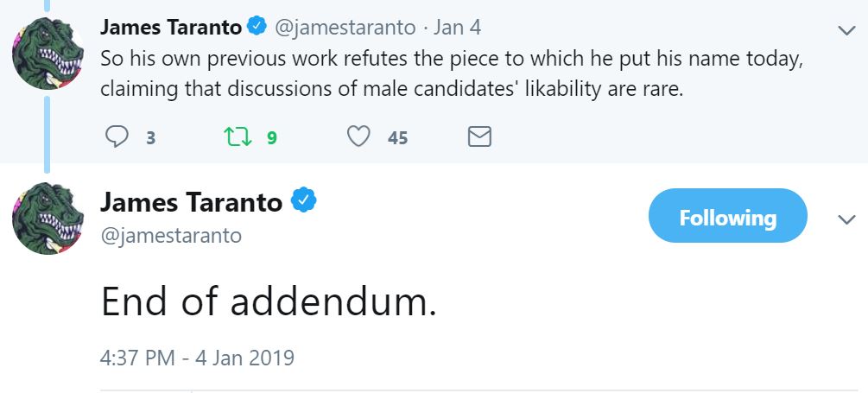
Task: Expand the chevron menu on the Jan 4 tweet
Action: pos(846,30)
